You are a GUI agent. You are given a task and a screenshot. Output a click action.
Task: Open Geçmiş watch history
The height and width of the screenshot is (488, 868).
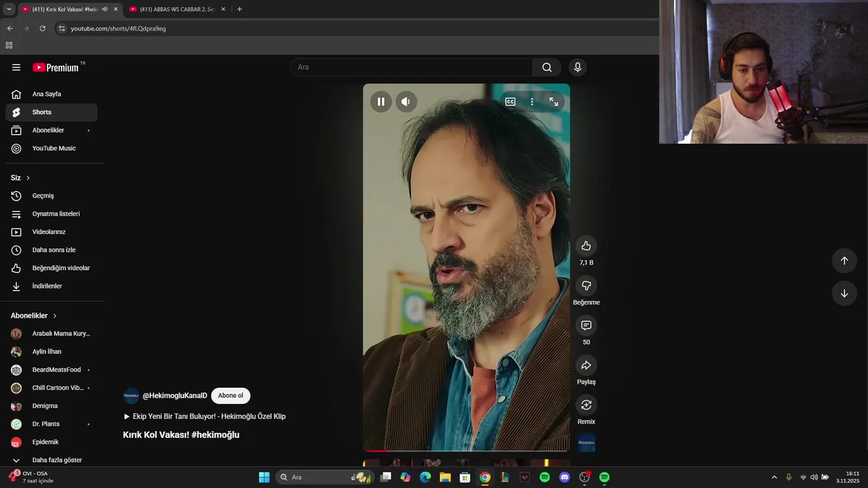coord(52,196)
